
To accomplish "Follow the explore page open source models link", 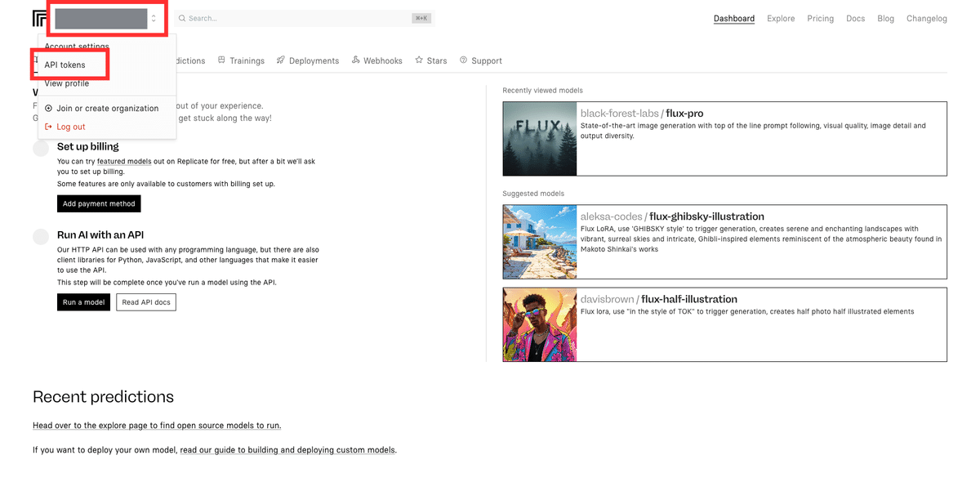I will click(157, 426).
